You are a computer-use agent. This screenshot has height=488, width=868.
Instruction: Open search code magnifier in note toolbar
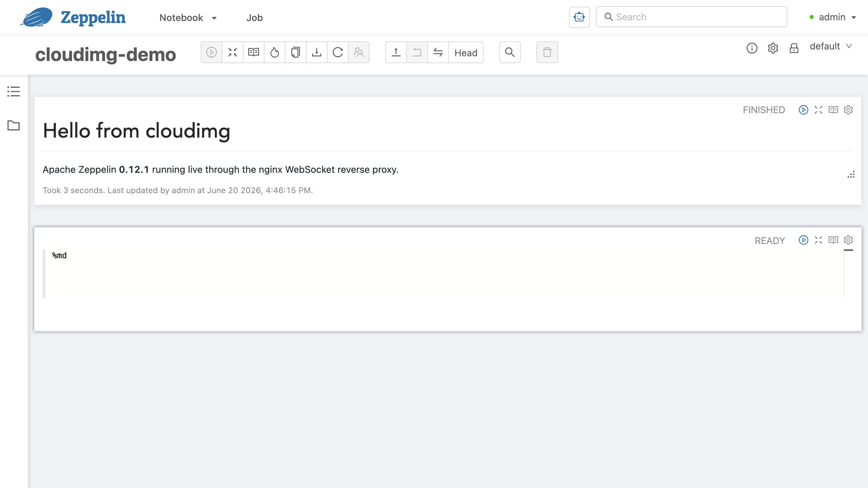510,52
